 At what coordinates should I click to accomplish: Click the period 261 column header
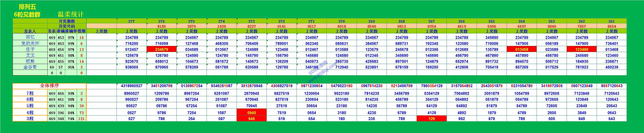tap(612, 21)
